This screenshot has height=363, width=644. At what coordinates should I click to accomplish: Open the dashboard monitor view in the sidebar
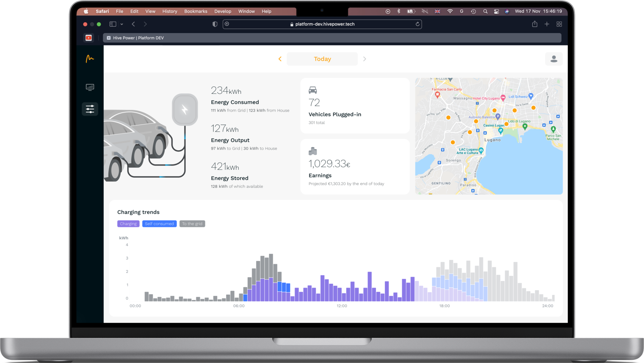click(x=90, y=87)
